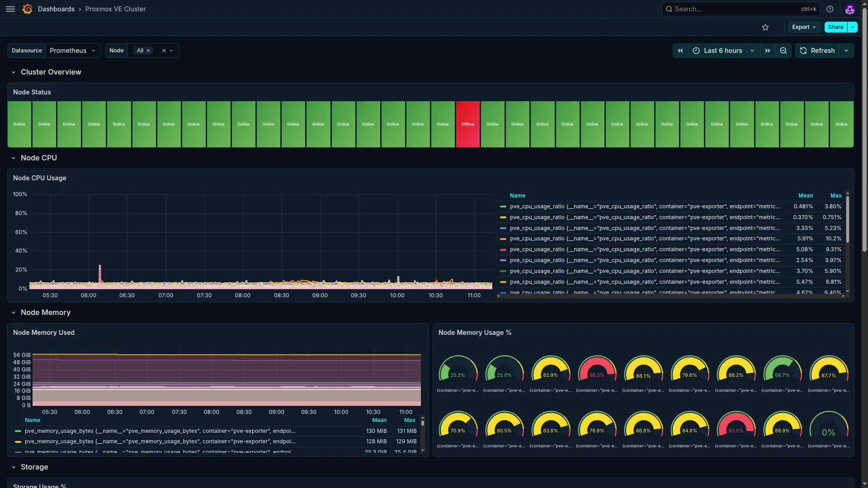Click Proxmox VE Cluster breadcrumb

click(x=116, y=9)
